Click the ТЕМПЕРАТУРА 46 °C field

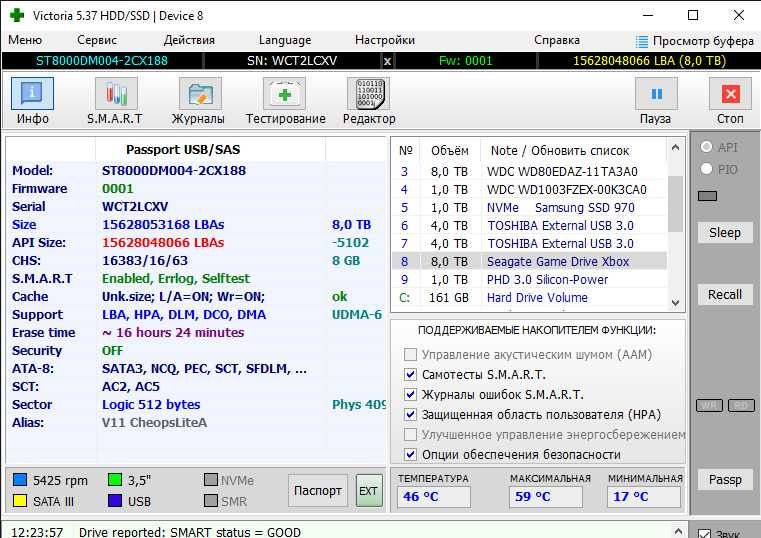[x=433, y=497]
